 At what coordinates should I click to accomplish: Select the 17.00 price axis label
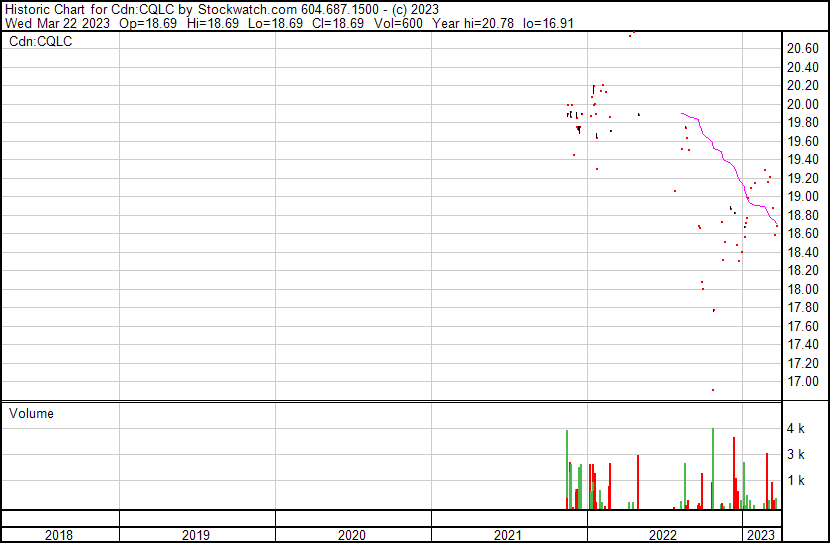[804, 382]
